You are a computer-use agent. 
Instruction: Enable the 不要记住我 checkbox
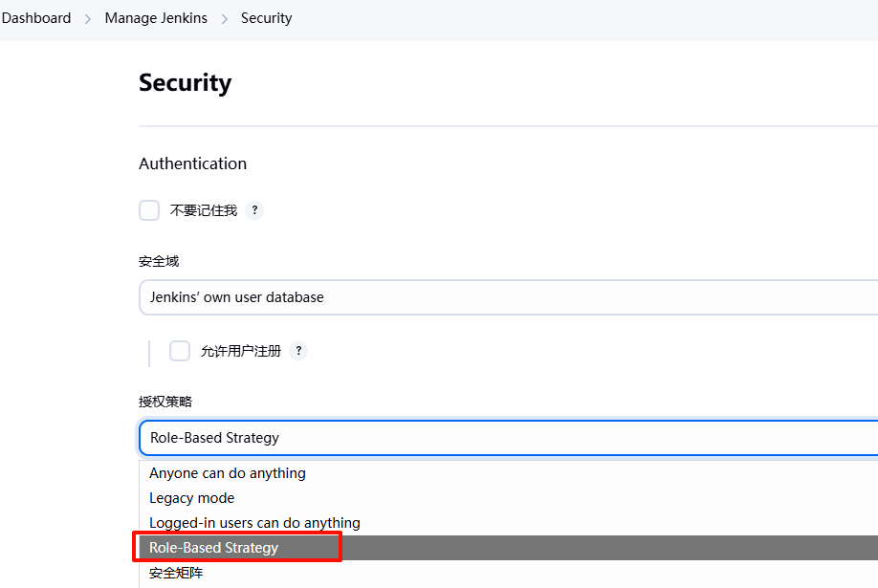click(x=149, y=210)
